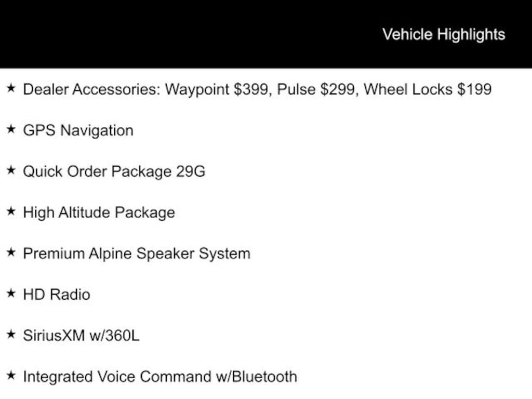Select the GPS Navigation highlight
Viewport: 532px width, 399px height.
(x=78, y=130)
